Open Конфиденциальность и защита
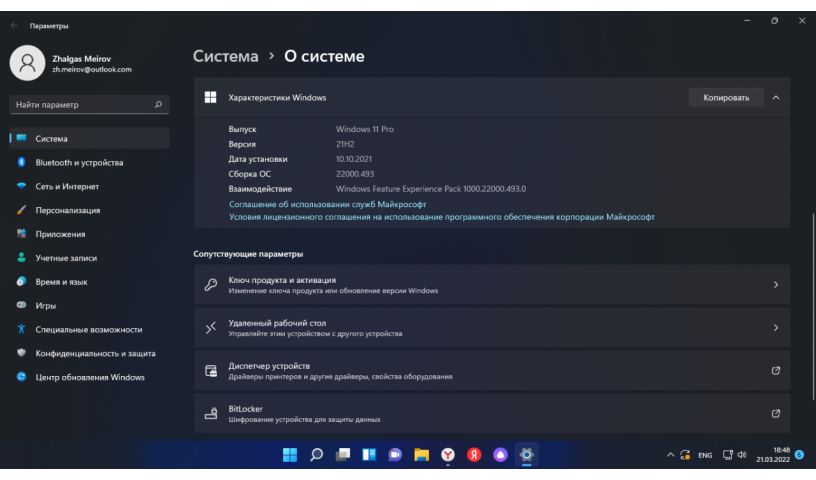 (90, 353)
